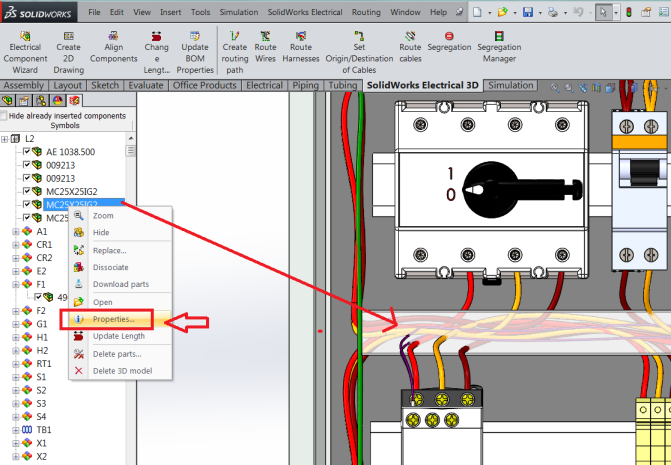This screenshot has height=465, width=671.
Task: Choose Download parts in context menu
Action: [x=121, y=284]
